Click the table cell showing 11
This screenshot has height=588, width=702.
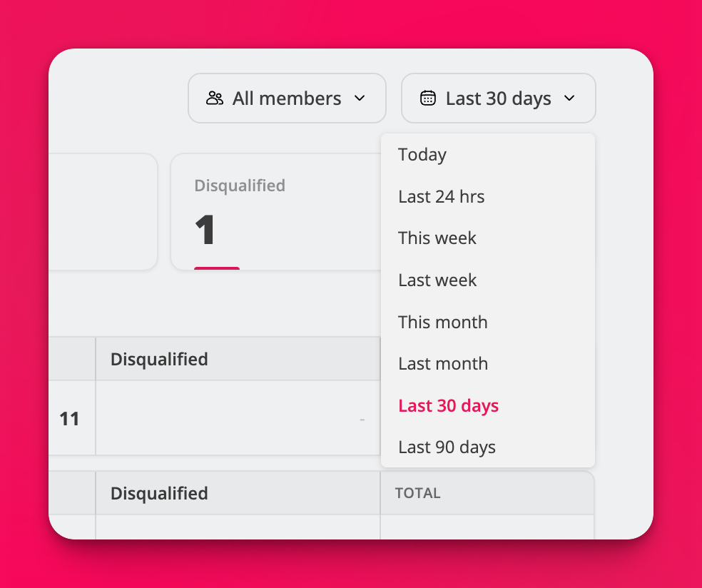click(x=69, y=419)
